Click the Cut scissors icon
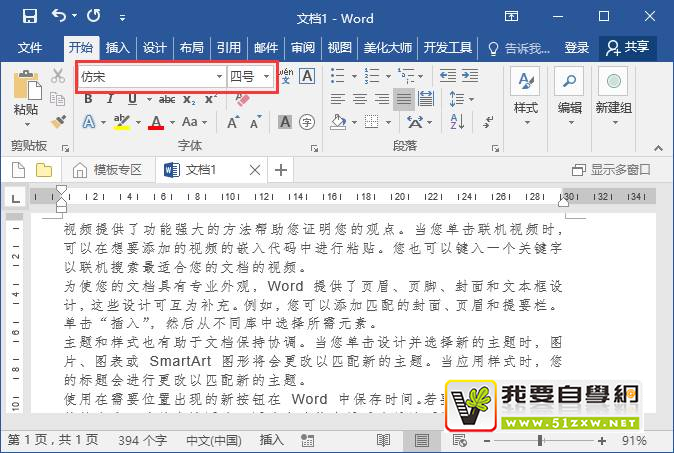Image resolution: width=674 pixels, height=453 pixels. (x=58, y=76)
